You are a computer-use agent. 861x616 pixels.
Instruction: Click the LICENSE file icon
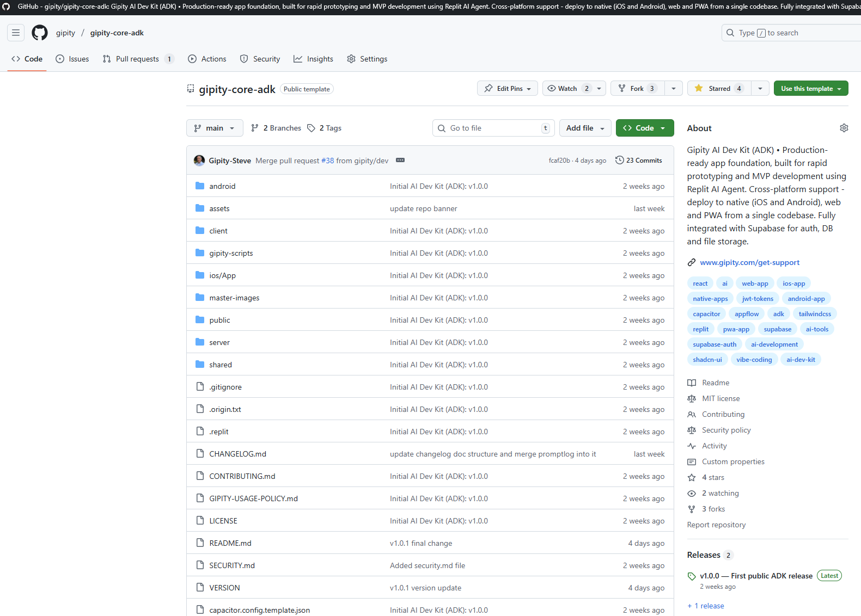coord(200,521)
